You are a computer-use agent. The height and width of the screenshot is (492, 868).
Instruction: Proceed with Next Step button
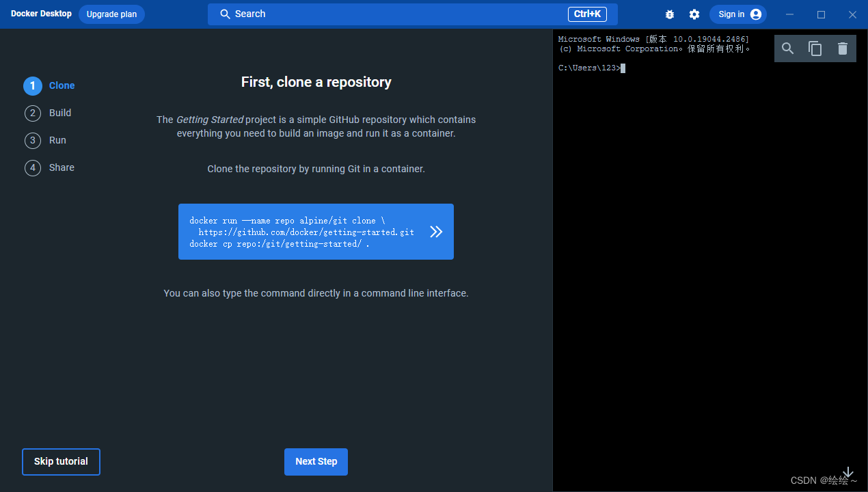(316, 462)
